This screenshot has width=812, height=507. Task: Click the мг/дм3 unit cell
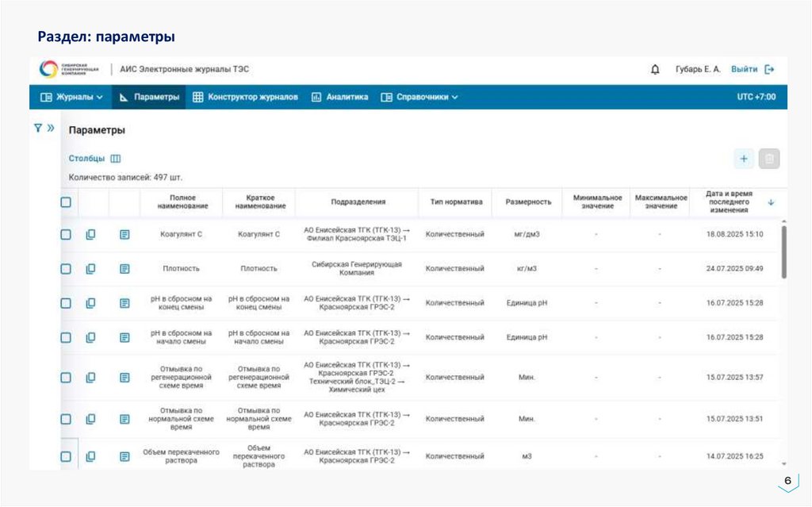point(527,234)
